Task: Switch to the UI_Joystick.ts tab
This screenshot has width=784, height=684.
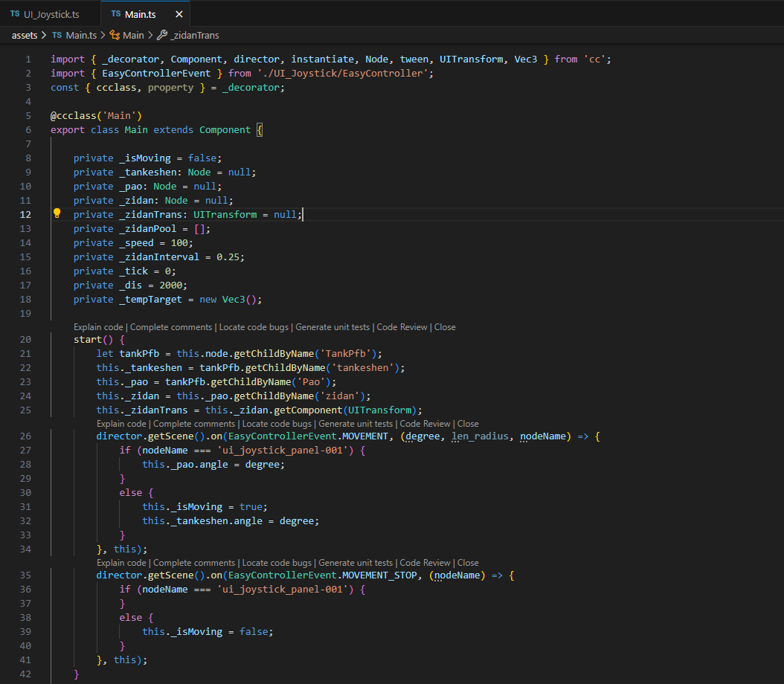Action: tap(50, 14)
